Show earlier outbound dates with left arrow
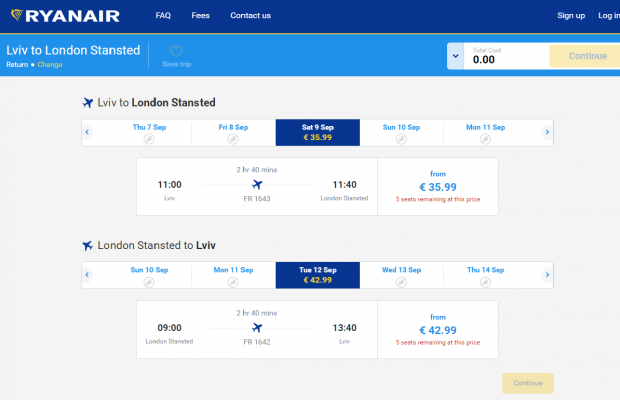The image size is (620, 400). (x=87, y=132)
